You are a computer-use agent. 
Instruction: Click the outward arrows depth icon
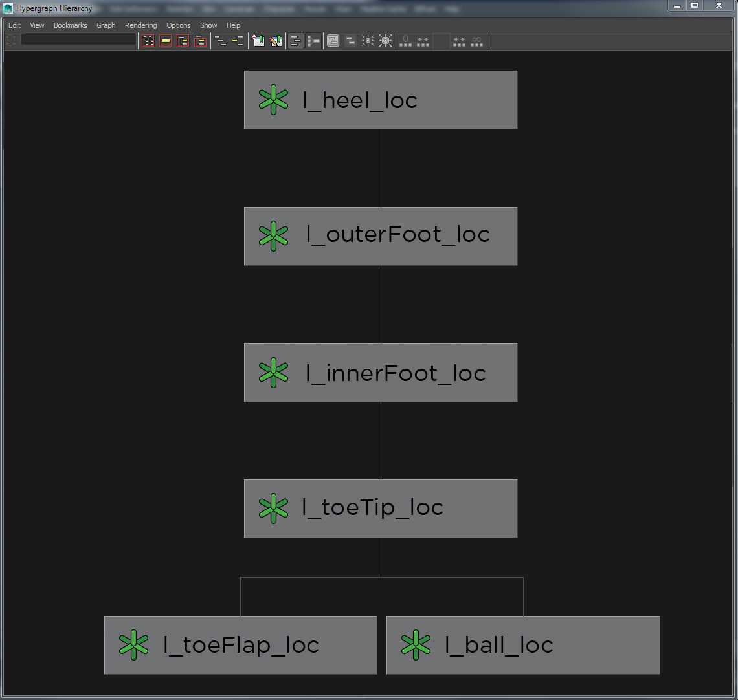tap(460, 41)
